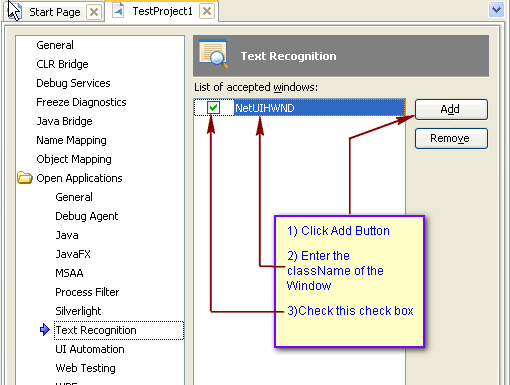Select UI Automation in the options tree
510x385 pixels.
tap(90, 349)
